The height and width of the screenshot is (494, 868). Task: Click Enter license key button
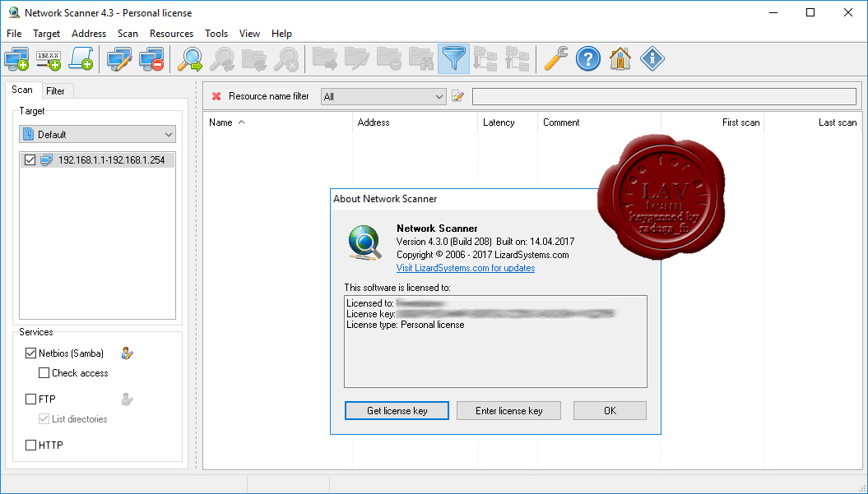pyautogui.click(x=508, y=410)
